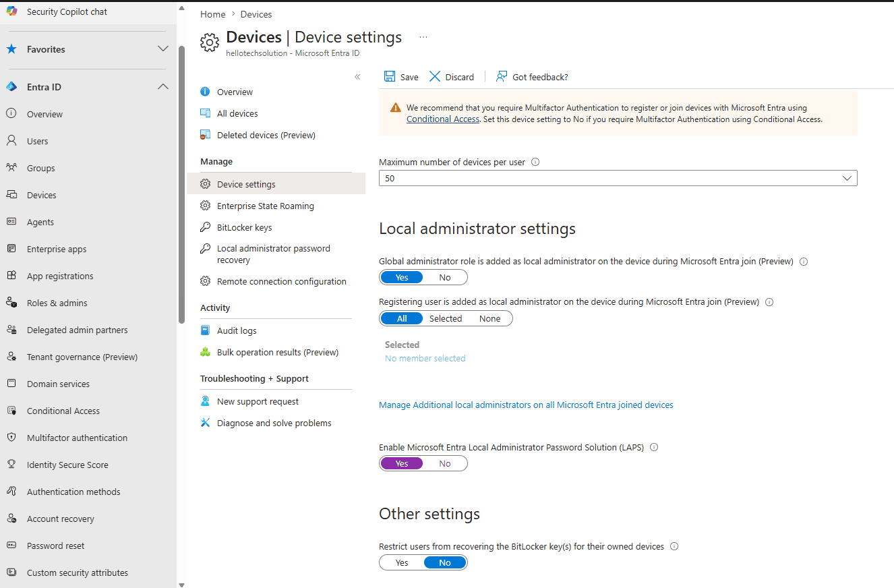Click Devices breadcrumb link
Image resolution: width=894 pixels, height=588 pixels.
click(x=256, y=14)
